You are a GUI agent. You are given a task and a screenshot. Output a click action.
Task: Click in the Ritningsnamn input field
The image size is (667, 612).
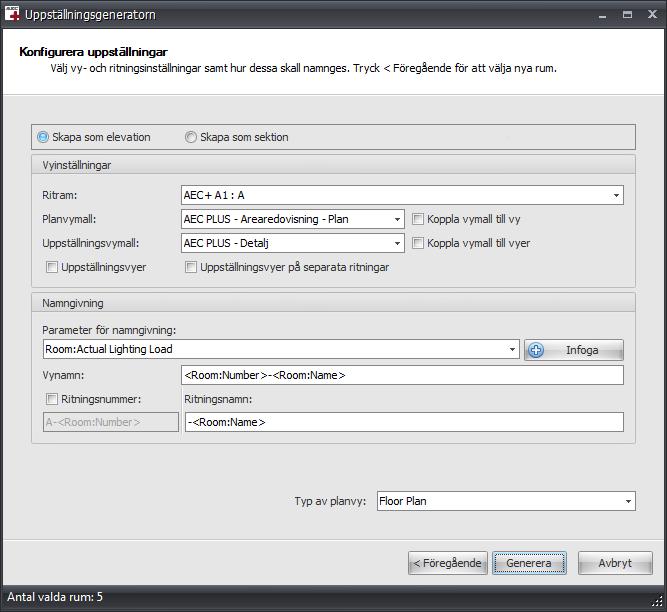pyautogui.click(x=404, y=422)
